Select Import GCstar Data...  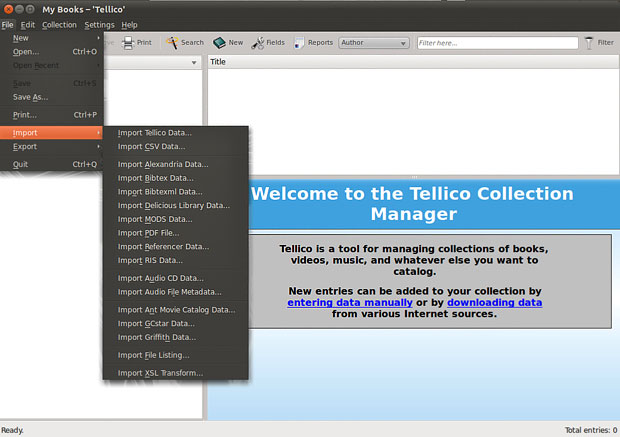pos(176,323)
